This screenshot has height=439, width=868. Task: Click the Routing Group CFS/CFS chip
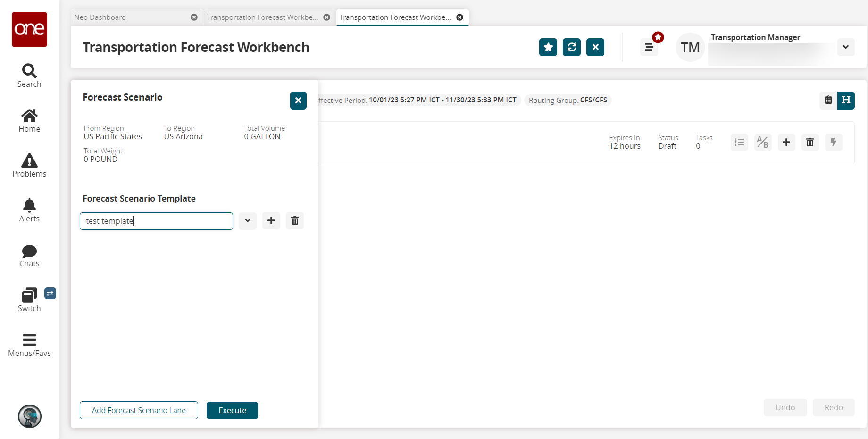tap(568, 100)
